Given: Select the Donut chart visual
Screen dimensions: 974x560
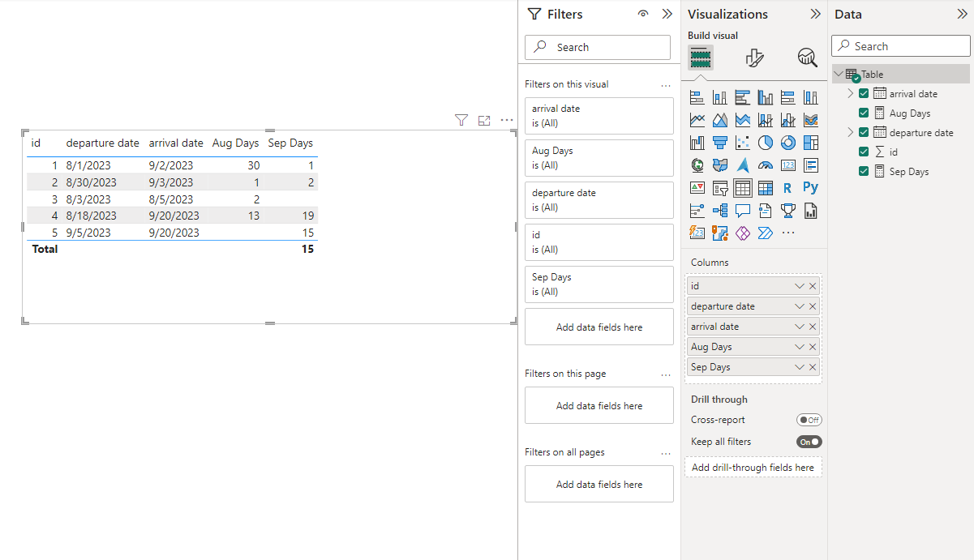Looking at the screenshot, I should 787,143.
